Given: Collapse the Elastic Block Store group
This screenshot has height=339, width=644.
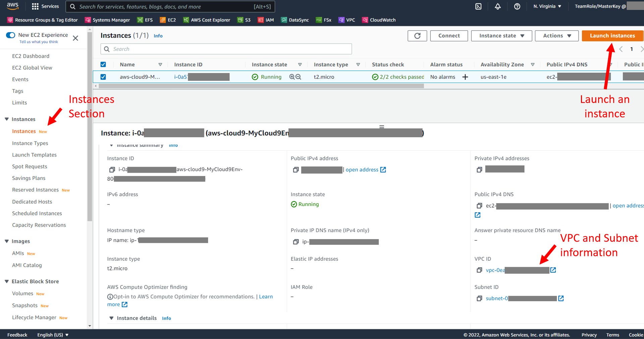Looking at the screenshot, I should pos(7,281).
